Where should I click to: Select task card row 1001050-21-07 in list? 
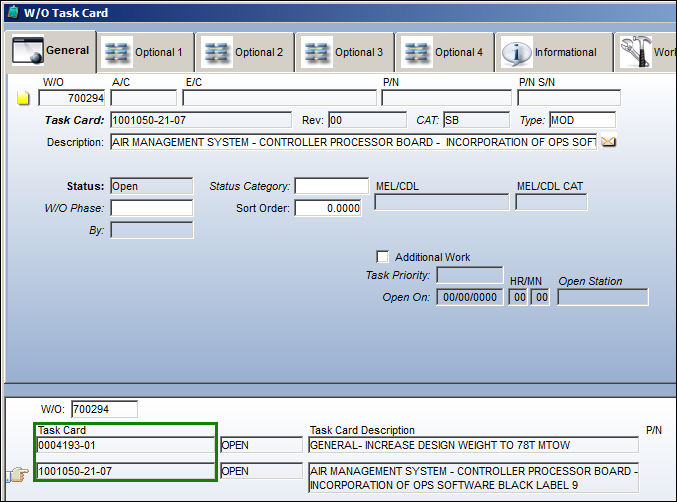point(125,471)
